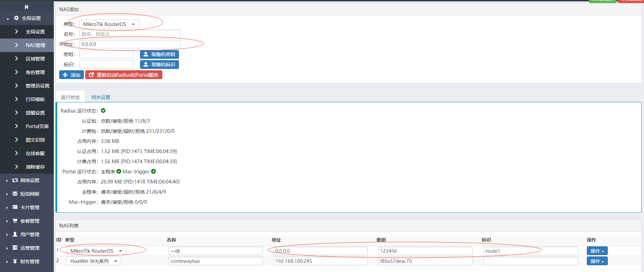The width and height of the screenshot is (644, 272).
Task: Click the 添加 button
Action: point(71,75)
